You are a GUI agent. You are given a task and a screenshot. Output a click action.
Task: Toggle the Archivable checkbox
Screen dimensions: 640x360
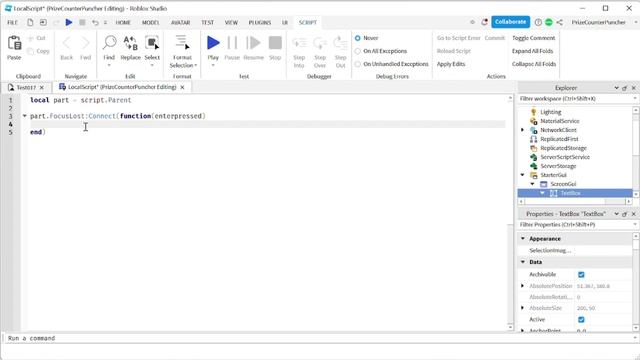click(x=581, y=275)
